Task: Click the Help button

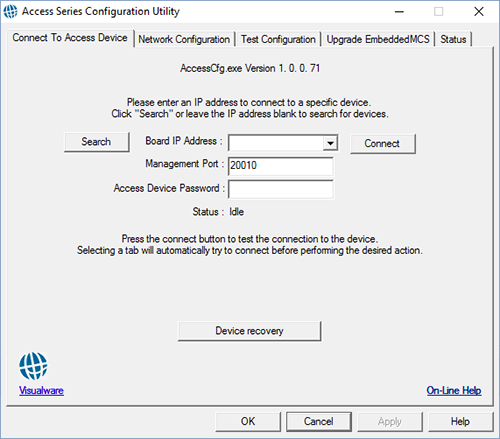Action: pos(460,422)
